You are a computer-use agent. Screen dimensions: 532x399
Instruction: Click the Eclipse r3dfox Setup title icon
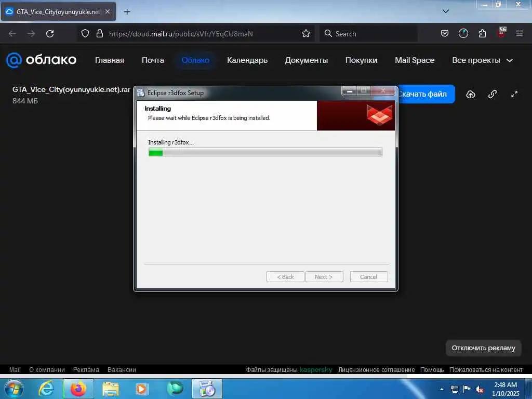[x=140, y=92]
